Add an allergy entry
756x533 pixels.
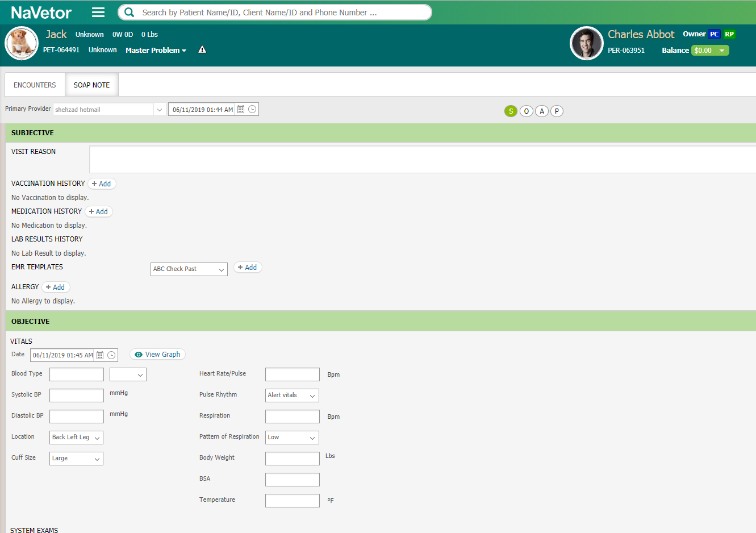coord(56,288)
